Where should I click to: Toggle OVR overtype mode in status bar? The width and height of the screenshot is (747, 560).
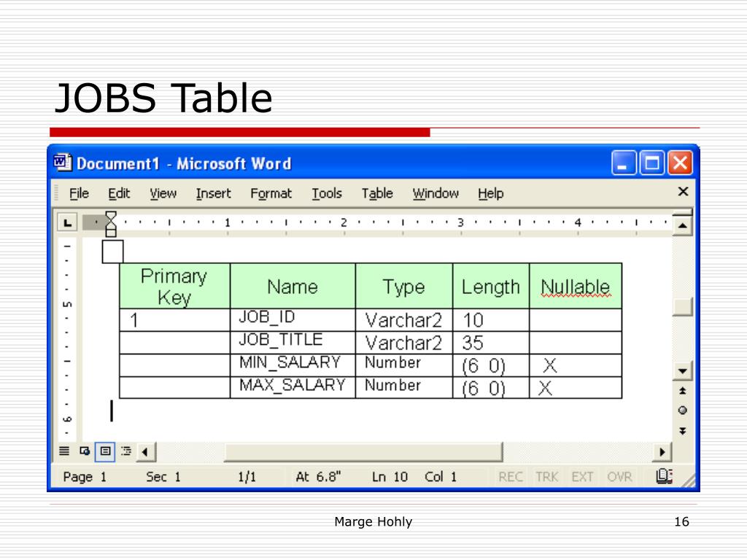coord(619,477)
